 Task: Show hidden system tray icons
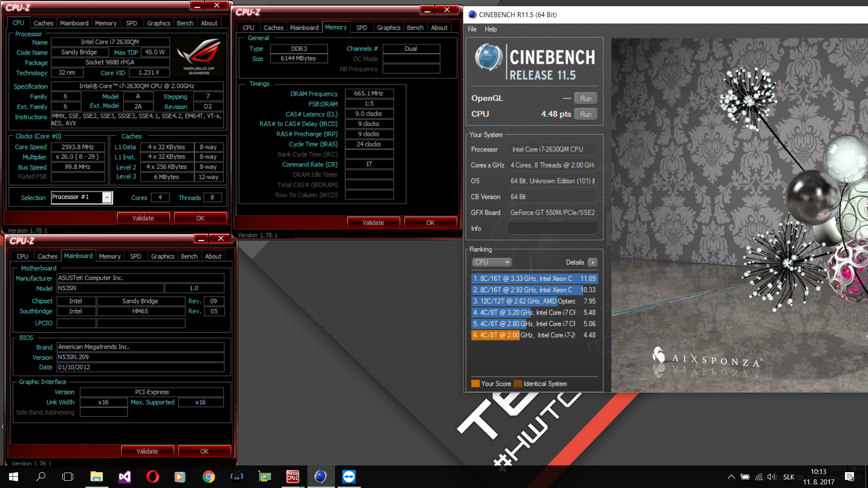coord(731,477)
